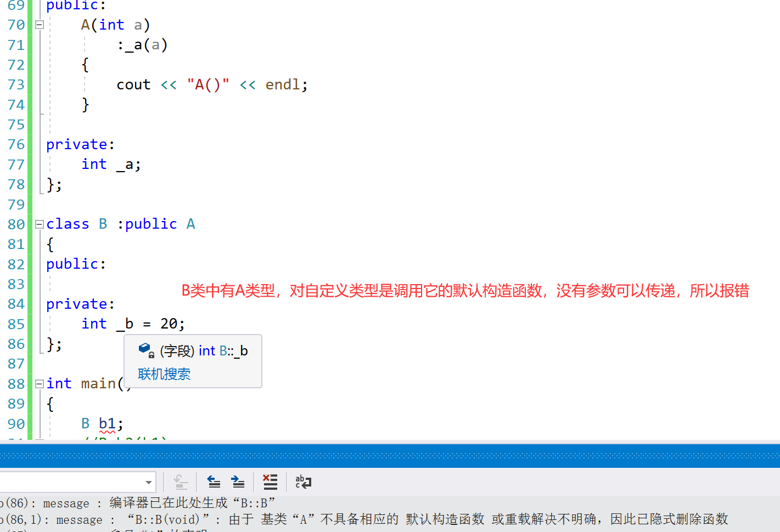780x532 pixels.
Task: Toggle Word Wrap in the Output window
Action: click(303, 482)
